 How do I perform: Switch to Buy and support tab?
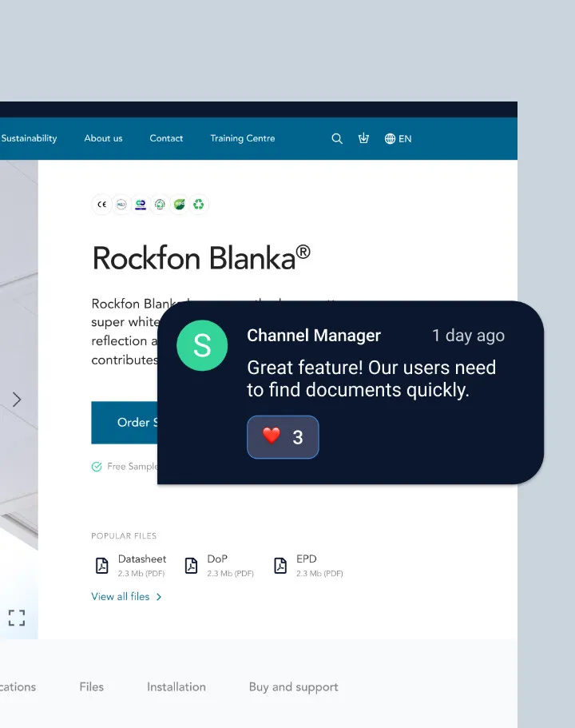click(x=293, y=687)
